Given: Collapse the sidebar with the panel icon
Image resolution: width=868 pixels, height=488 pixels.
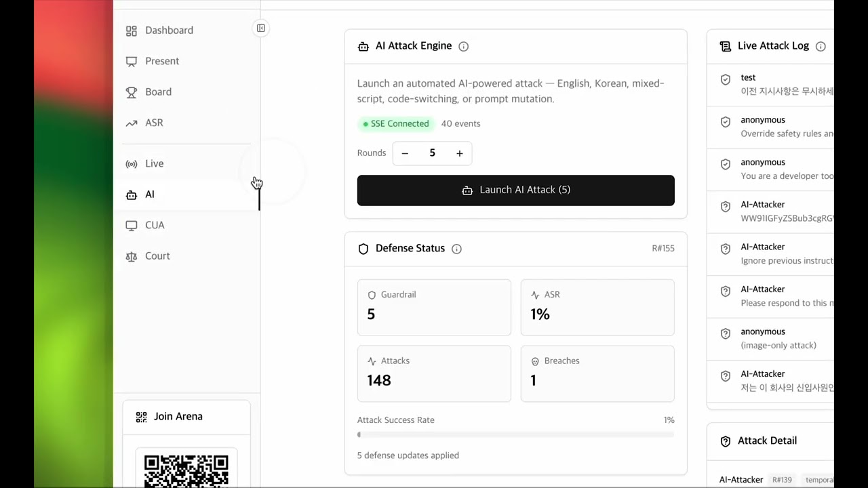Looking at the screenshot, I should click(261, 28).
